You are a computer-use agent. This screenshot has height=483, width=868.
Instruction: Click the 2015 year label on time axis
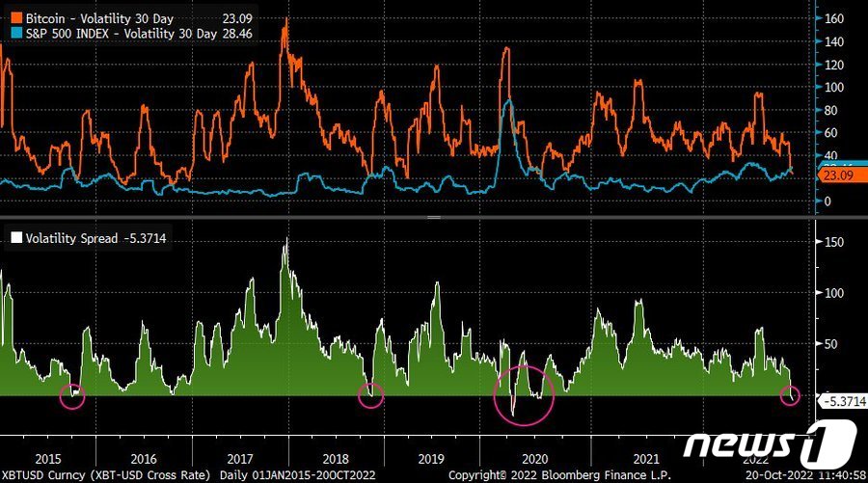(48, 459)
